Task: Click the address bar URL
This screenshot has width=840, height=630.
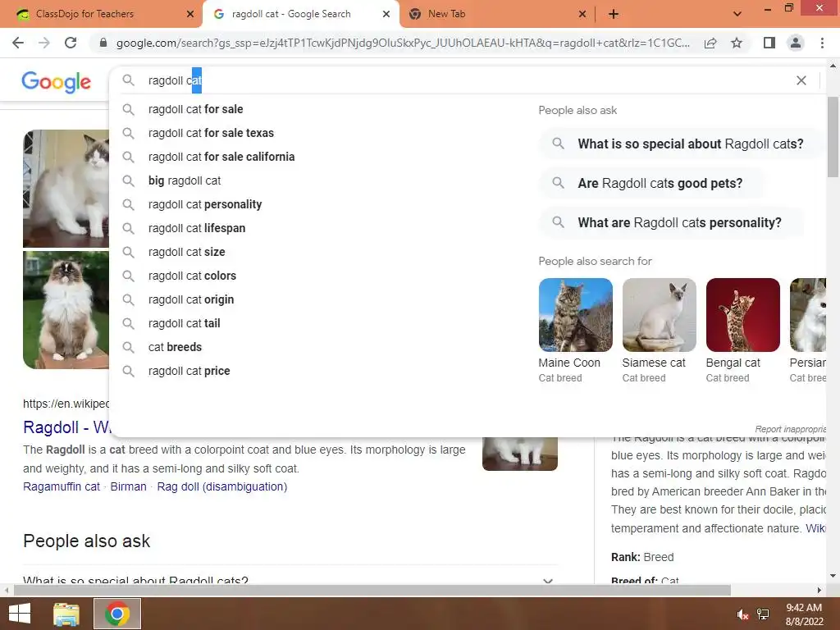Action: point(403,43)
